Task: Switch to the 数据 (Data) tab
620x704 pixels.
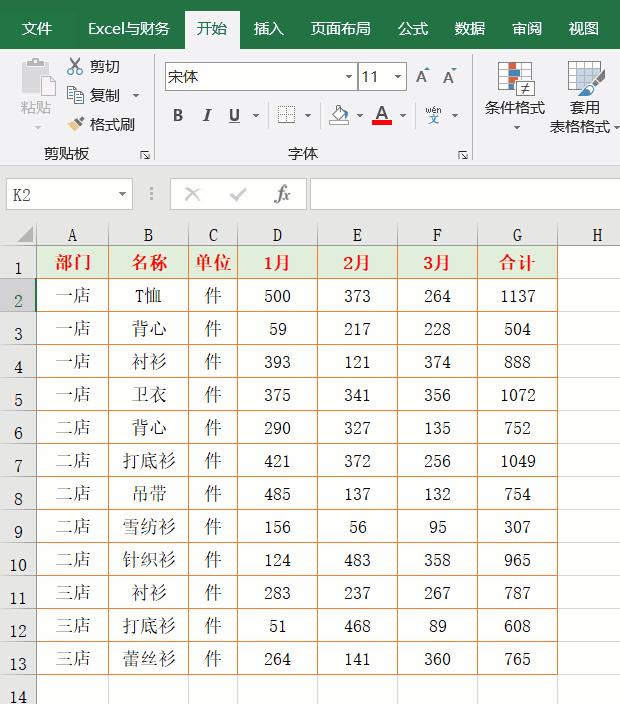Action: click(x=470, y=29)
